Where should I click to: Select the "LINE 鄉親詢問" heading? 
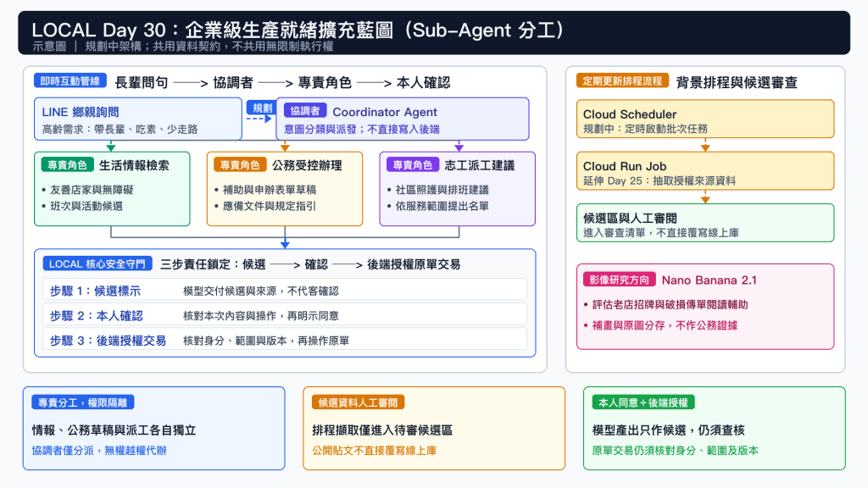(x=81, y=113)
